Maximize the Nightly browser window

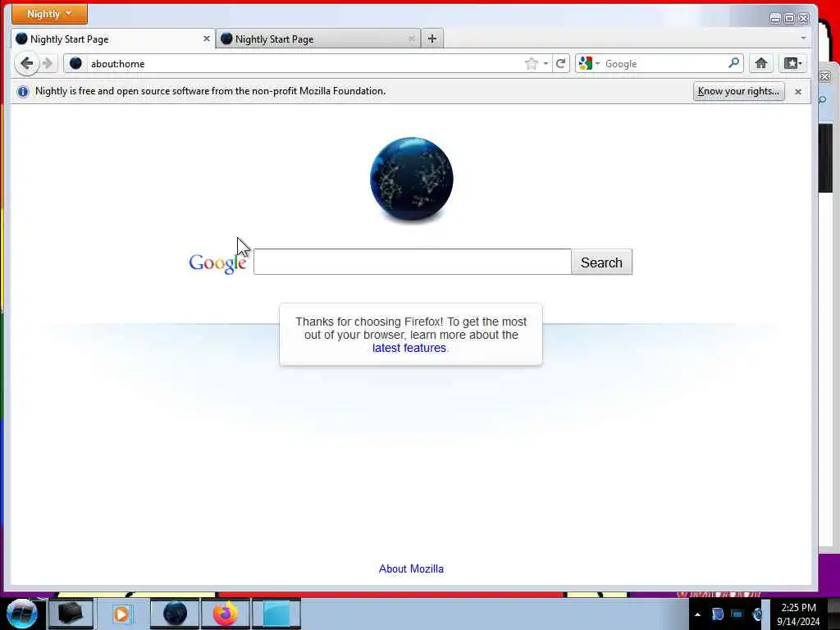[790, 19]
